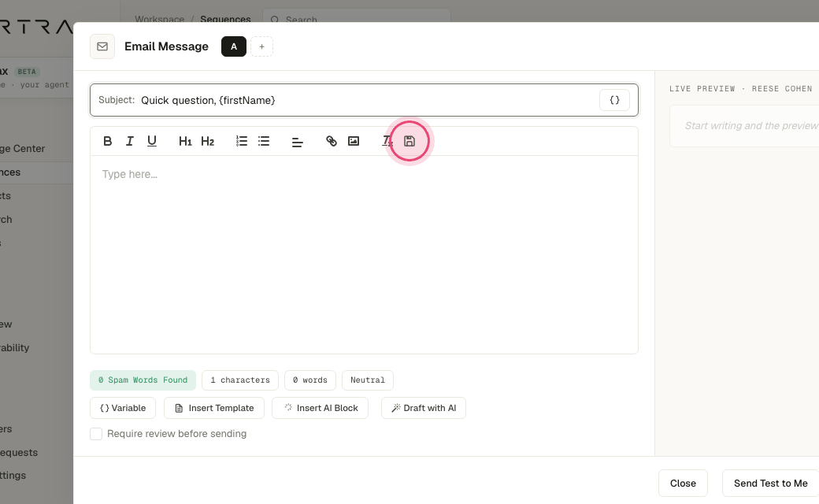Click the 1 characters counter
The image size is (819, 504).
239,380
